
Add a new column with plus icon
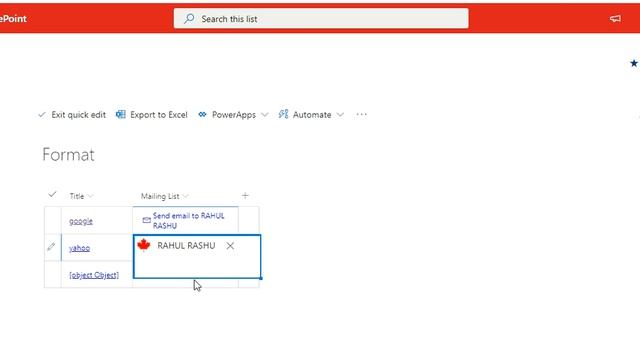(x=245, y=196)
